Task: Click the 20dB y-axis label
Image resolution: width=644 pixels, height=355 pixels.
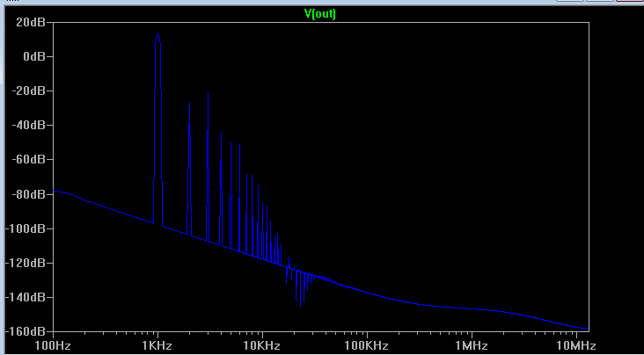Action: (x=31, y=22)
